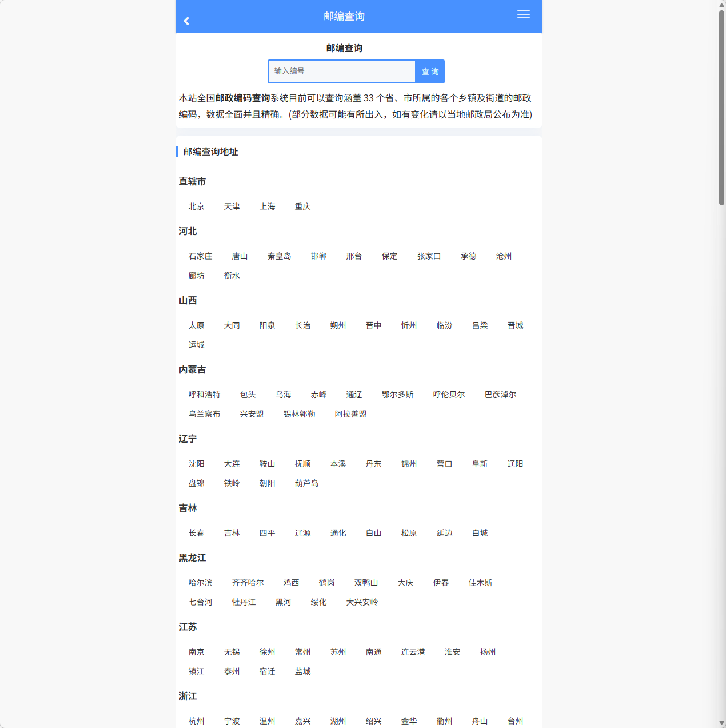
Task: Select 沈阳 under 辽宁 province
Action: 196,464
